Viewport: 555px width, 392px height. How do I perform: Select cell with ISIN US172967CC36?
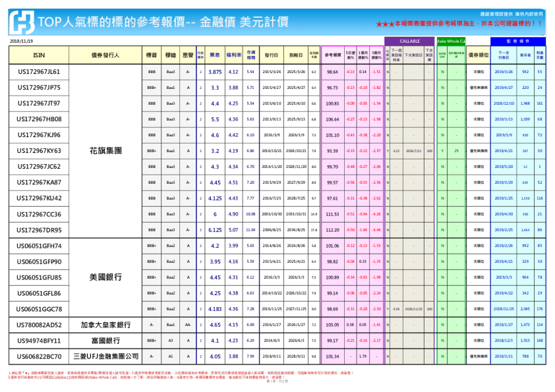(x=39, y=214)
